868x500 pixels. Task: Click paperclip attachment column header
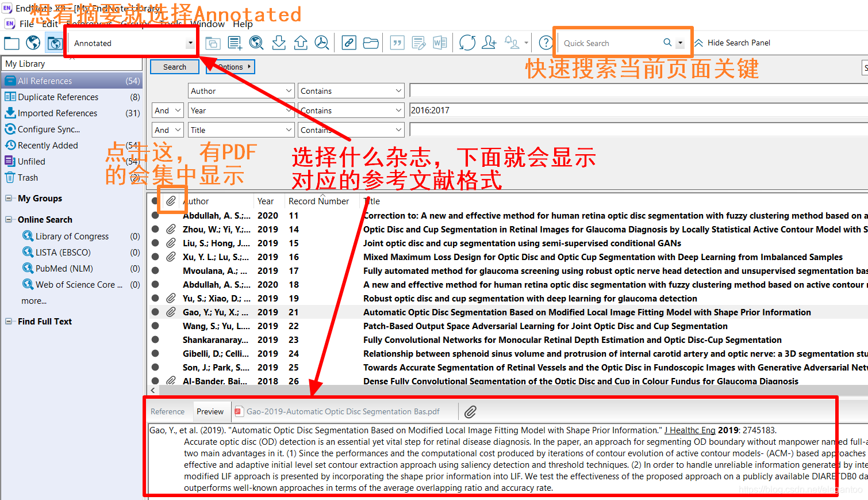pos(171,201)
